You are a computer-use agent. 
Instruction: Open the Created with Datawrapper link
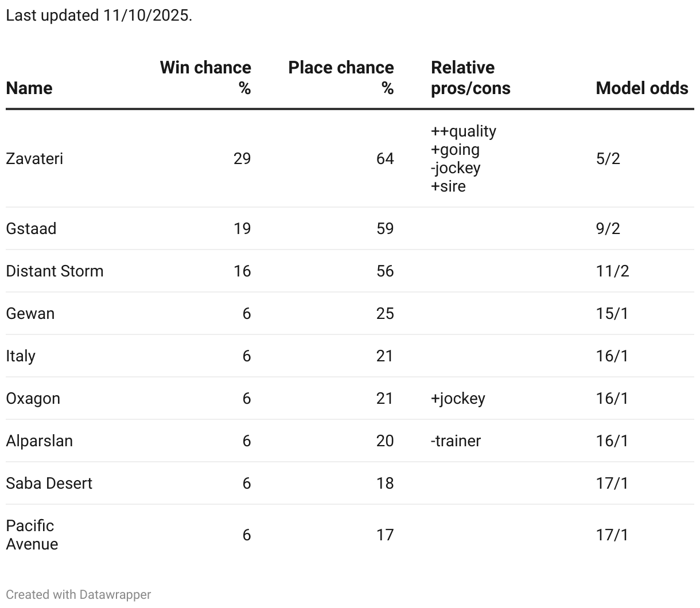pyautogui.click(x=79, y=595)
